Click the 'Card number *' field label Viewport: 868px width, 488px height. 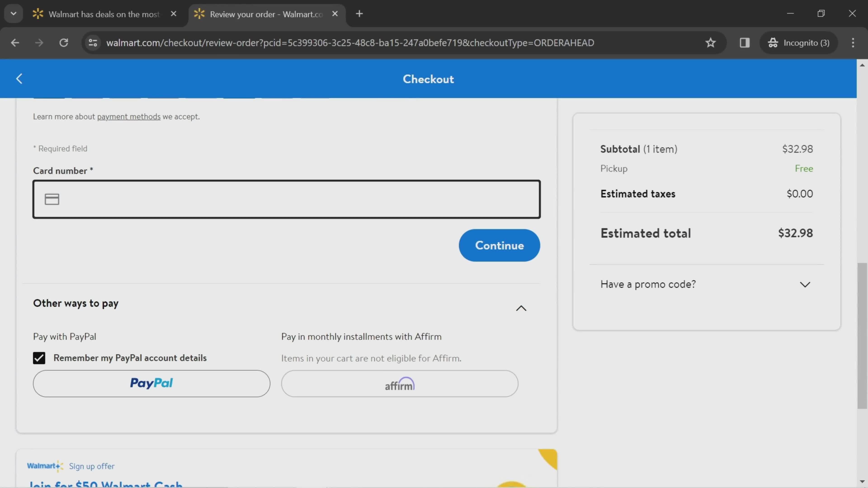click(x=63, y=171)
